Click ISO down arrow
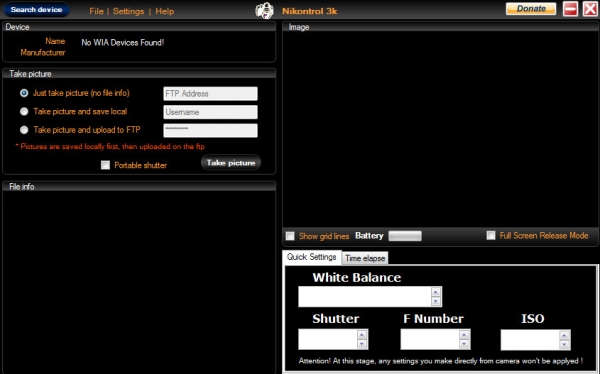The height and width of the screenshot is (374, 600). click(564, 345)
